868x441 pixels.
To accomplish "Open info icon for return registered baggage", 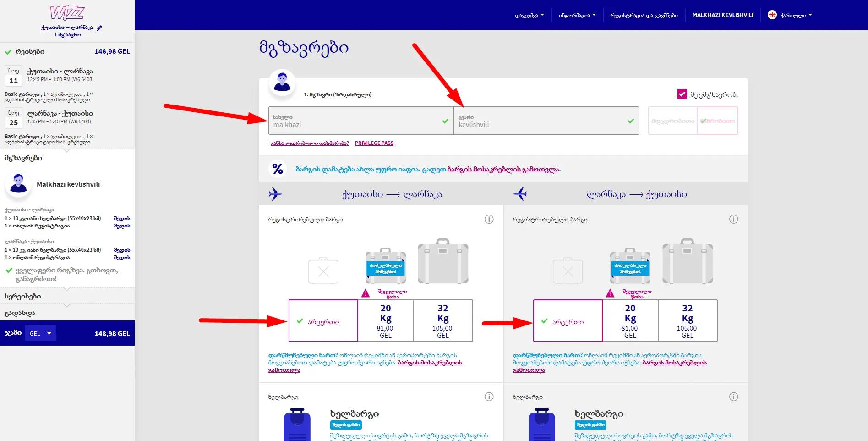I will click(x=733, y=220).
